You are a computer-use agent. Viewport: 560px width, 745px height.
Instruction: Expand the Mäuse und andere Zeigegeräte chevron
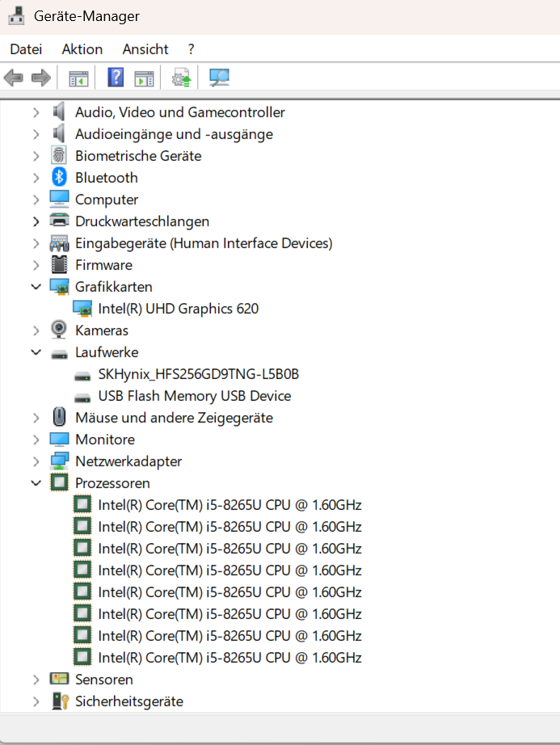(x=36, y=418)
